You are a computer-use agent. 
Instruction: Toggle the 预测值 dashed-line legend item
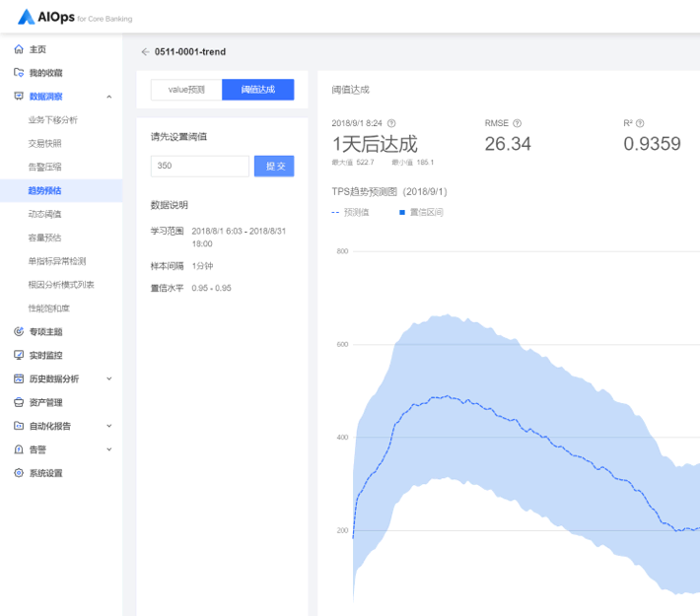click(x=351, y=213)
